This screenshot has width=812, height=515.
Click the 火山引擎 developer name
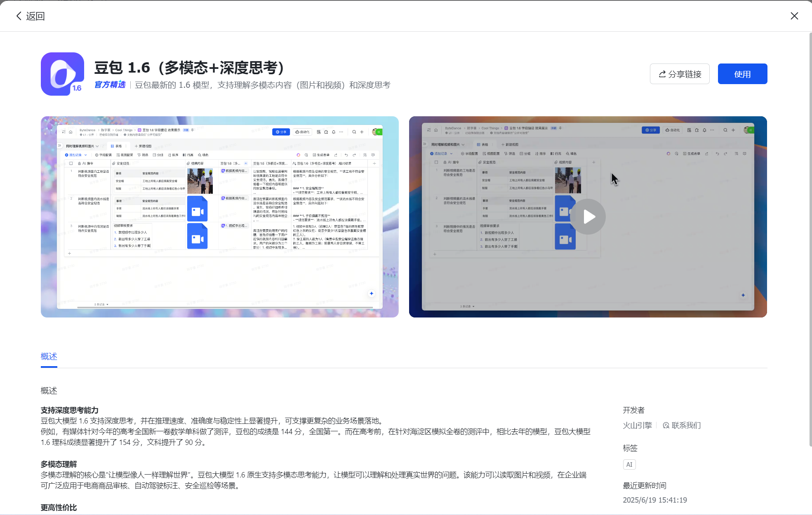(x=637, y=426)
